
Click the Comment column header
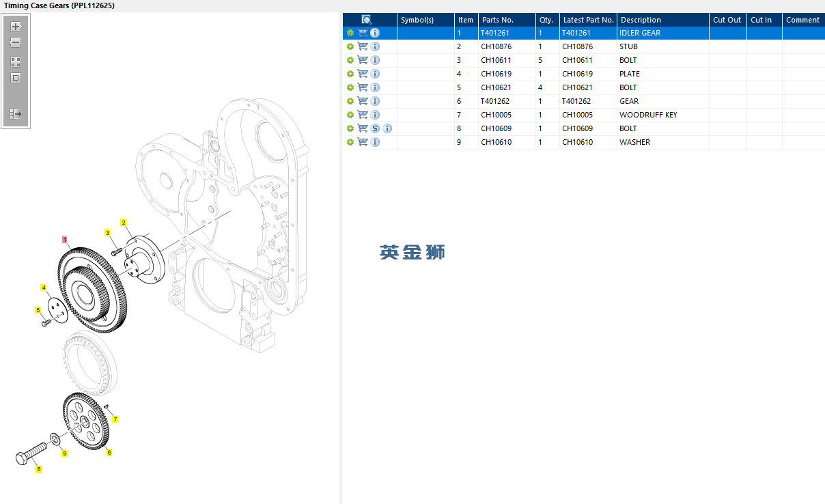point(803,20)
